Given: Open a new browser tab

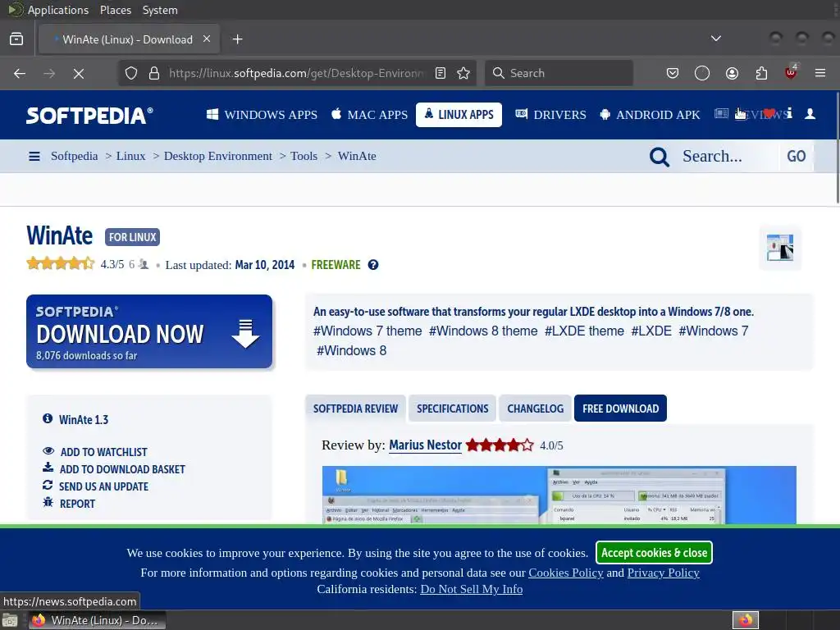Looking at the screenshot, I should click(237, 39).
